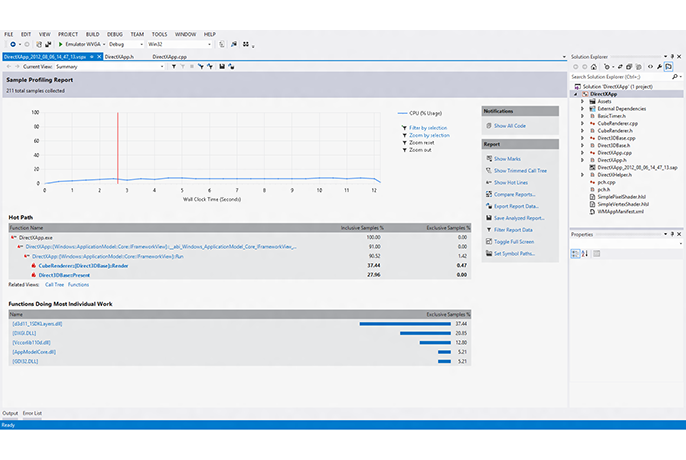Click the alphabetical sort icon in the Properties panel
Screen dimensions: 686x460
coord(585,253)
